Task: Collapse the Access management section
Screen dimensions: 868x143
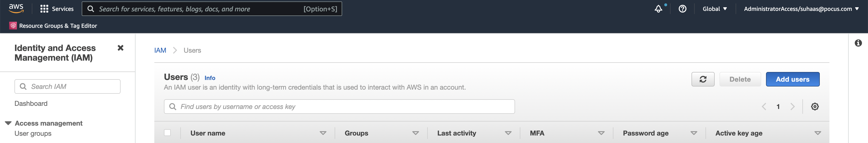Action: (8, 123)
